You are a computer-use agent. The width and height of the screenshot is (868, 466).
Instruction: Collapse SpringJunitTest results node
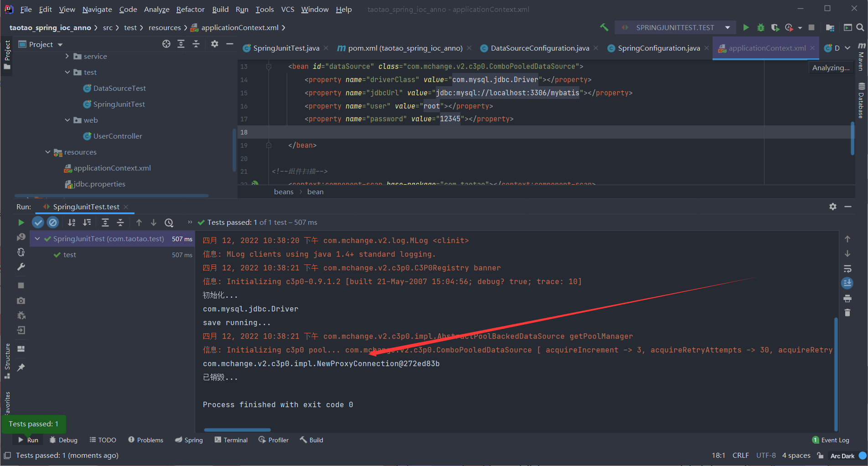tap(37, 238)
